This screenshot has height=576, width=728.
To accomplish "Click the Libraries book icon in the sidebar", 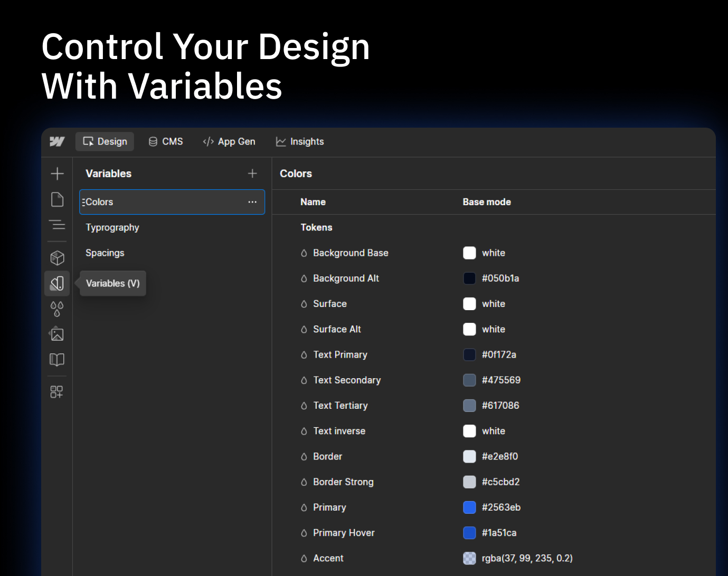I will point(56,360).
